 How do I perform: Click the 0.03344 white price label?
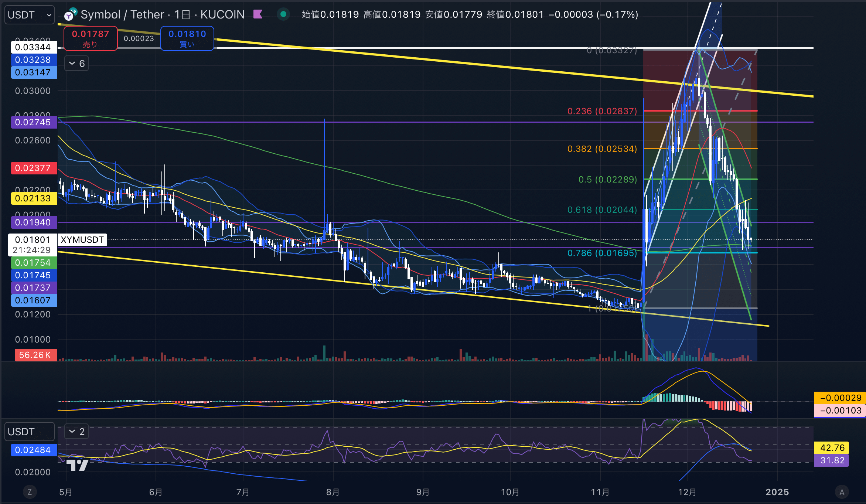pyautogui.click(x=34, y=47)
